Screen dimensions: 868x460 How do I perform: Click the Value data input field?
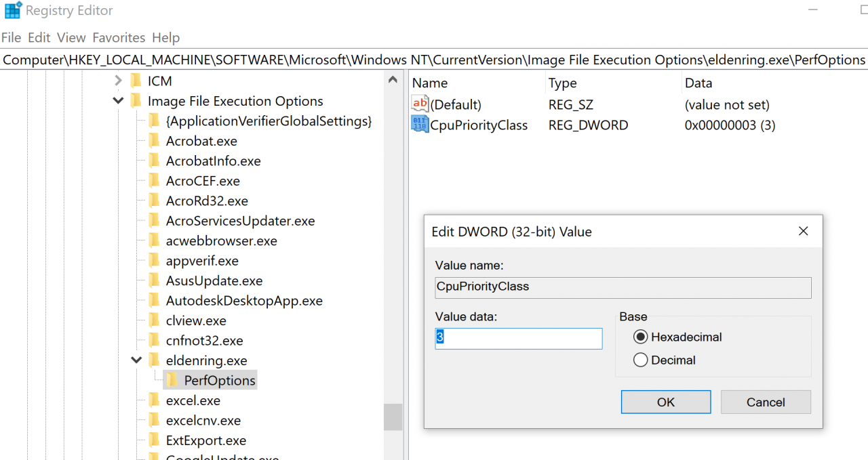[519, 338]
